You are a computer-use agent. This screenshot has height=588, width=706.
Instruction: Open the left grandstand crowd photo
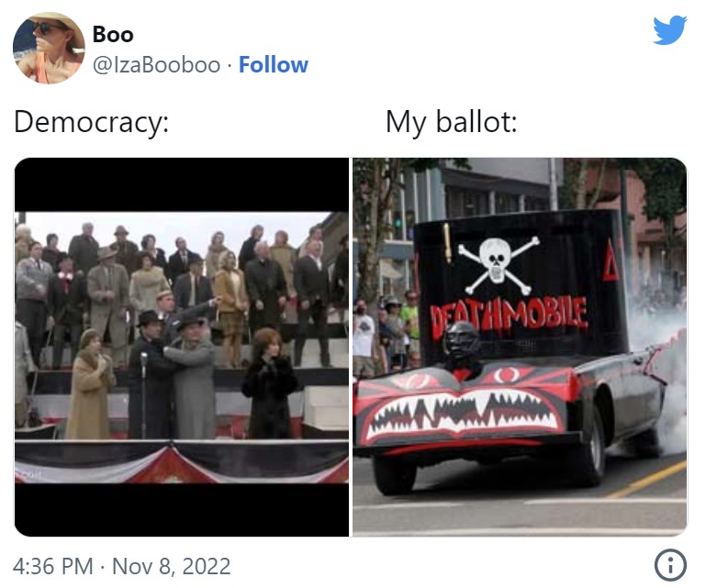coord(182,347)
